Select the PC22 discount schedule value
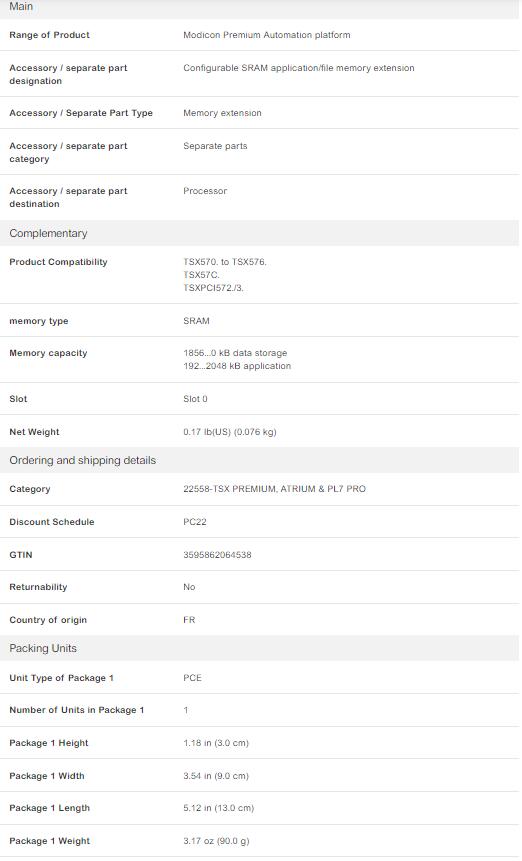 (195, 522)
